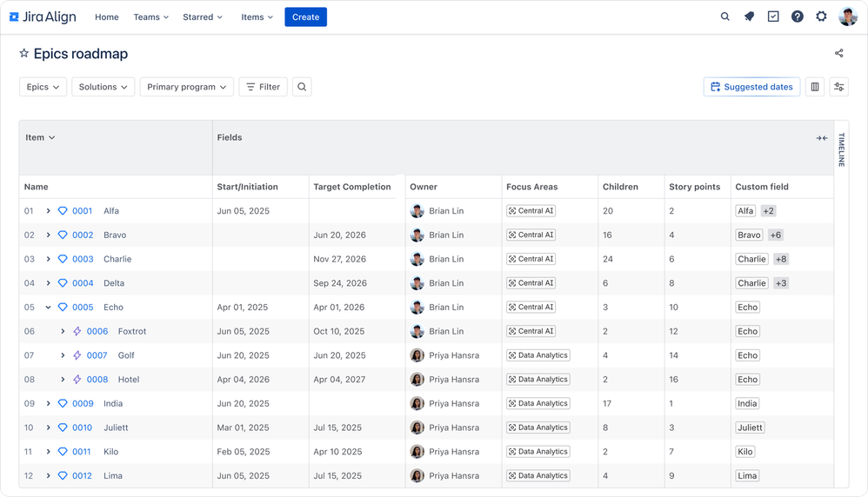Open the vertical Timeline panel tab
The height and width of the screenshot is (497, 868).
[840, 149]
